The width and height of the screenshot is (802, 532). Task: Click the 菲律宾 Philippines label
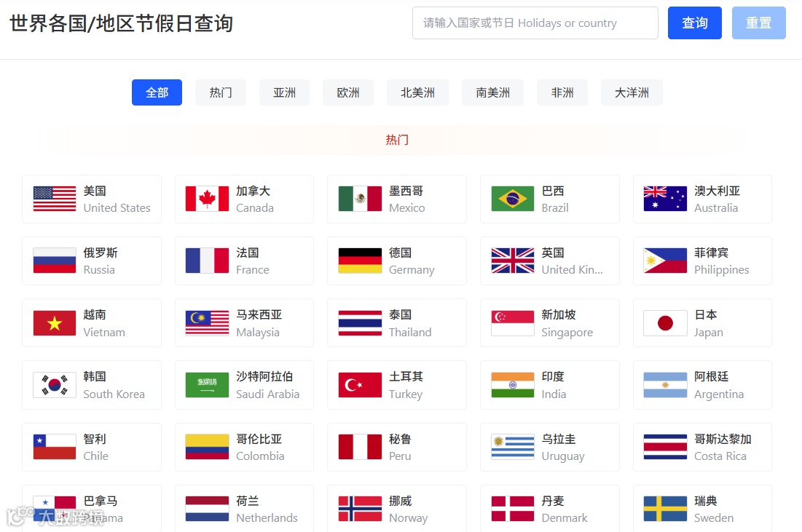[722, 261]
